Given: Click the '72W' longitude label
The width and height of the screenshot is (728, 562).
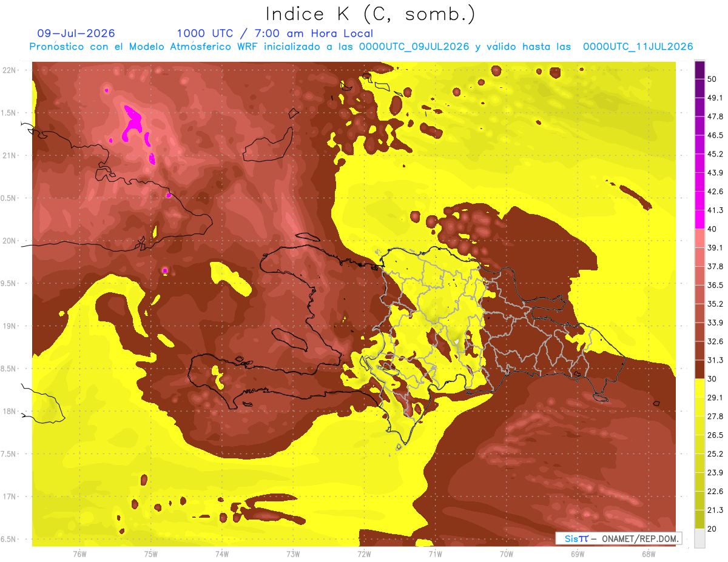Looking at the screenshot, I should 364,554.
